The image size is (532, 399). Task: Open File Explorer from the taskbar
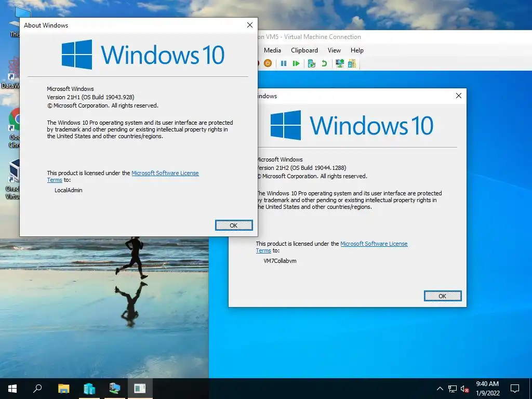(x=63, y=389)
